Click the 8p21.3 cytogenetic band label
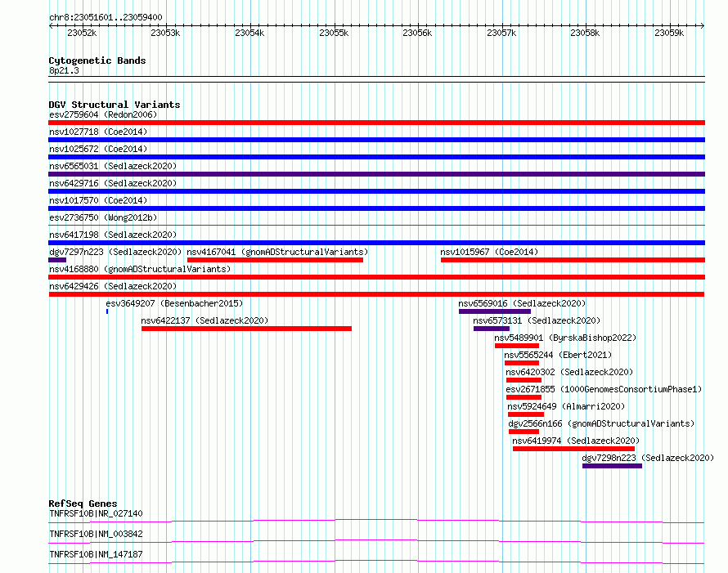Viewport: 728px width, 573px height. [64, 70]
